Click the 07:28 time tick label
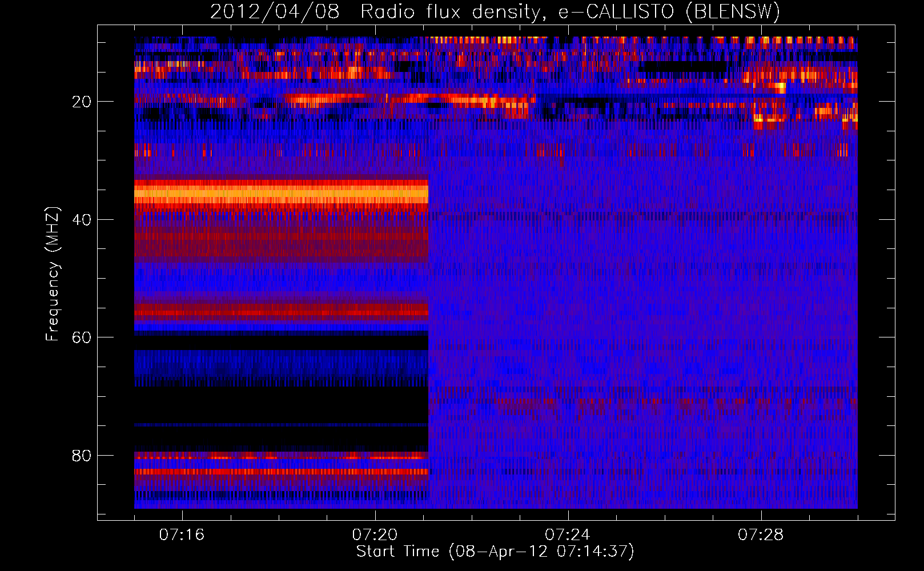Screen dimensions: 924x571 point(760,535)
